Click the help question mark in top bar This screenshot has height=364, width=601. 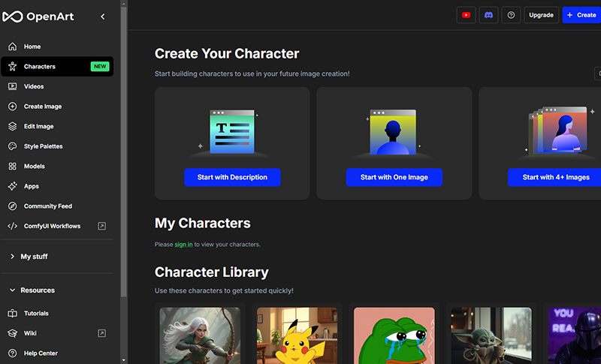click(x=511, y=15)
